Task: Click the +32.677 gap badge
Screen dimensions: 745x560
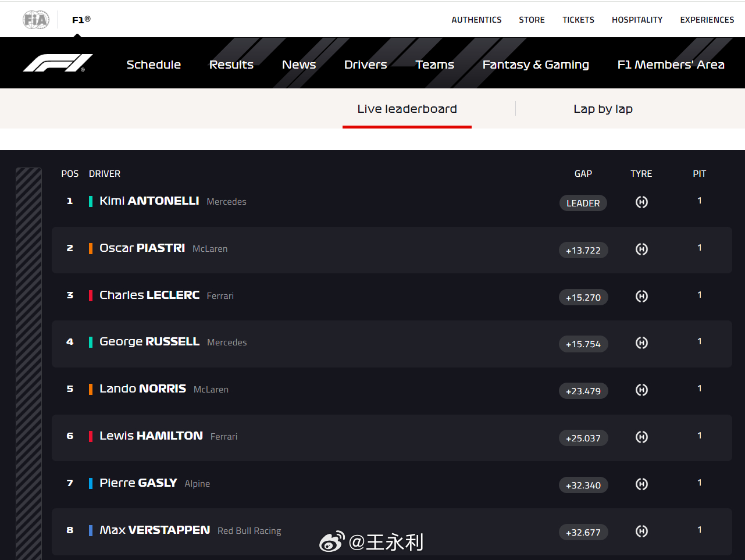Action: click(583, 532)
